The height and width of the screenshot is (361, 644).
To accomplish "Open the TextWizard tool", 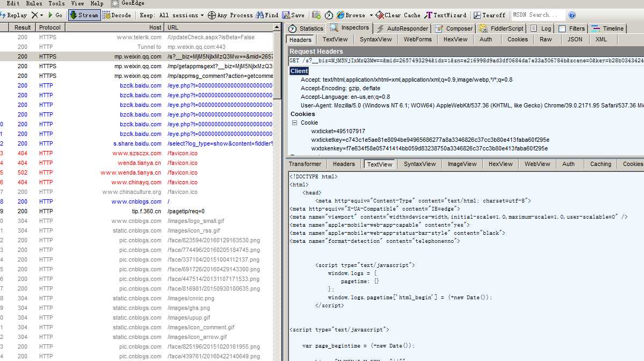I will [445, 15].
